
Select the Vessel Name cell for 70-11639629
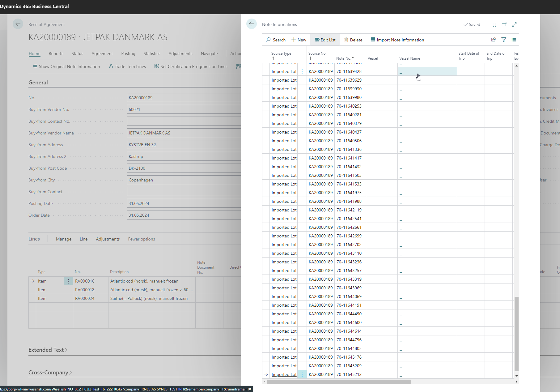[x=427, y=80]
